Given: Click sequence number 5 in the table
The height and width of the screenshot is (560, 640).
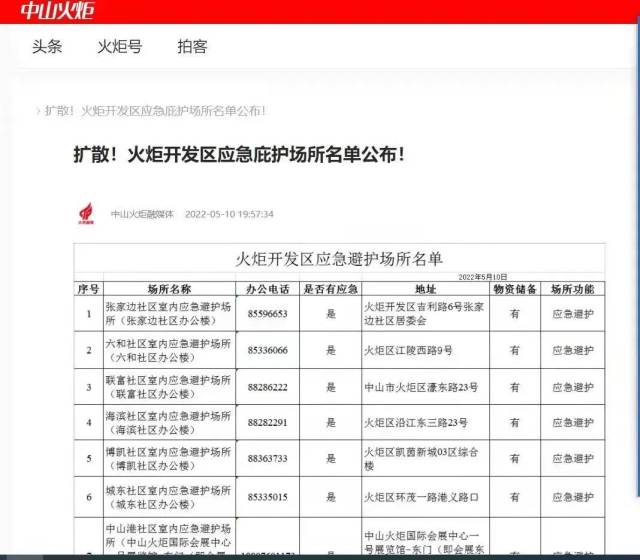Looking at the screenshot, I should [89, 458].
